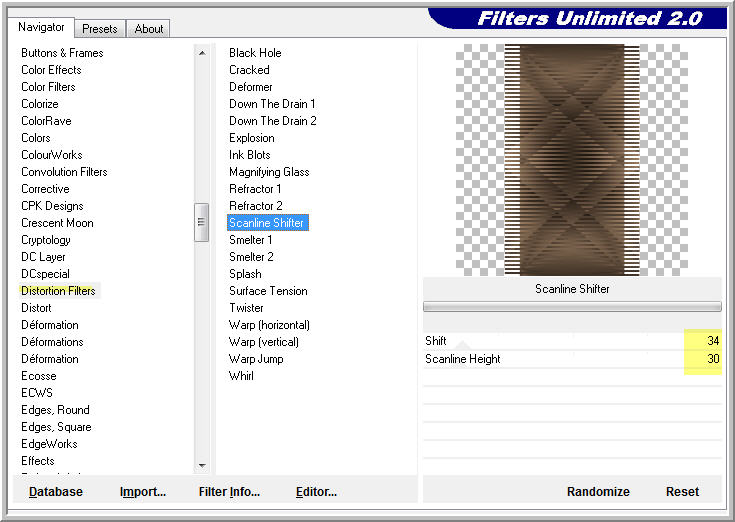Open Filter Info... button
The height and width of the screenshot is (522, 735).
point(229,492)
